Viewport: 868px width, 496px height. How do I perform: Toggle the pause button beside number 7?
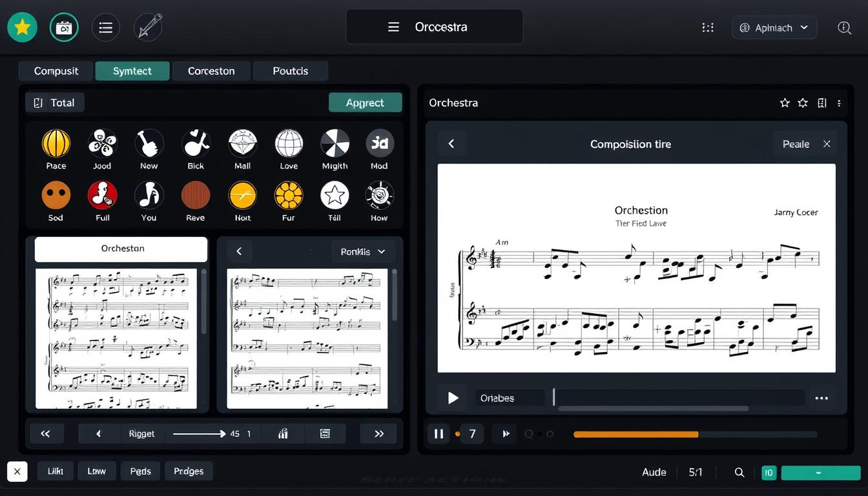click(x=439, y=434)
